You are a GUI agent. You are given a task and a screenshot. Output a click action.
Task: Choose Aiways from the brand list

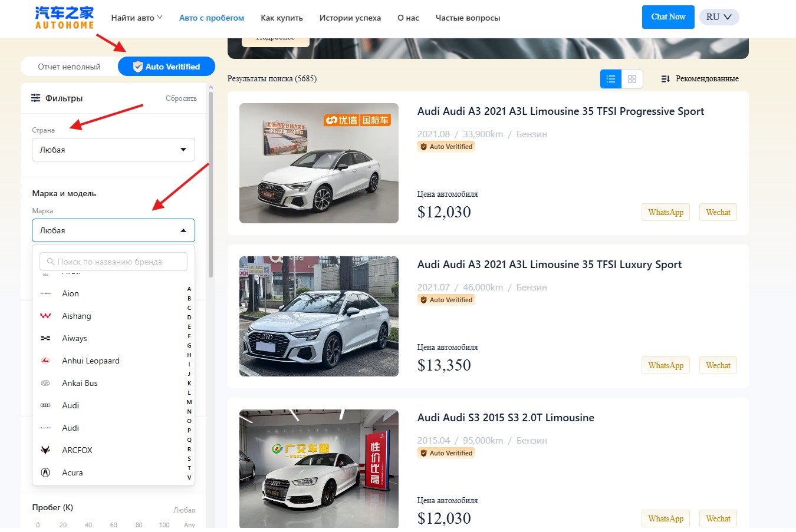pyautogui.click(x=112, y=338)
